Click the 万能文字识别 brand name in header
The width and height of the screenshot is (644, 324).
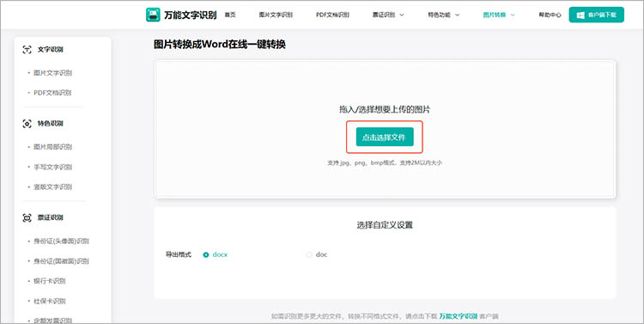pos(190,15)
